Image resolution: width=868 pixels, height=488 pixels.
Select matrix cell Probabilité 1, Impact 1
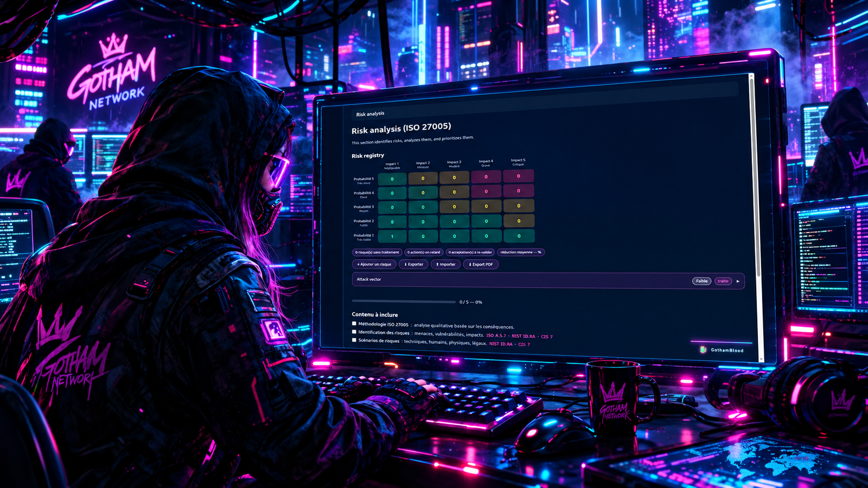(x=392, y=236)
